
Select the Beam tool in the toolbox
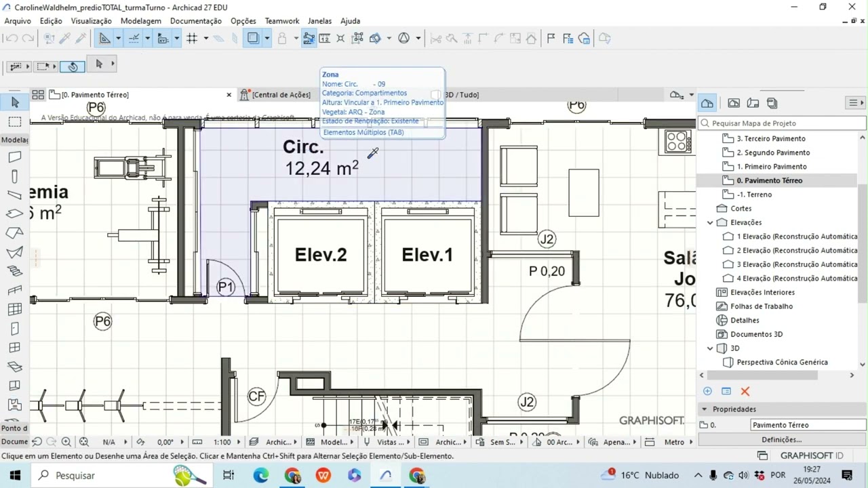14,195
